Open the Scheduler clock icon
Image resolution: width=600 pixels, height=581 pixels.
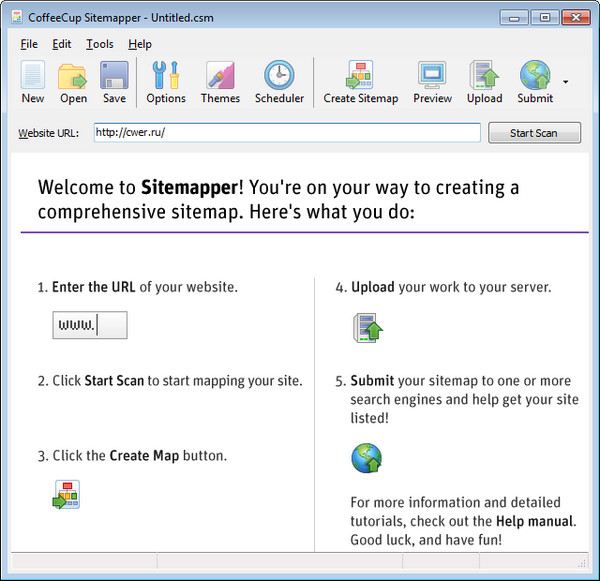point(279,82)
